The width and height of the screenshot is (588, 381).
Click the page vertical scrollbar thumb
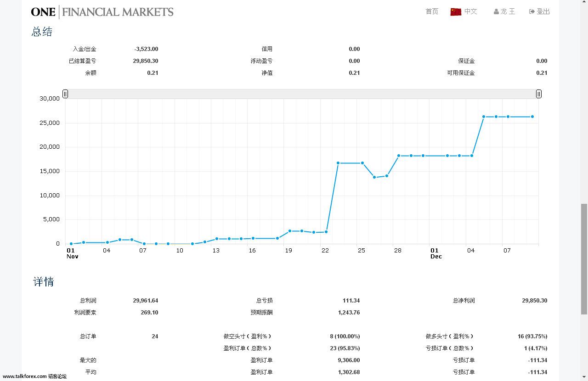pos(584,259)
